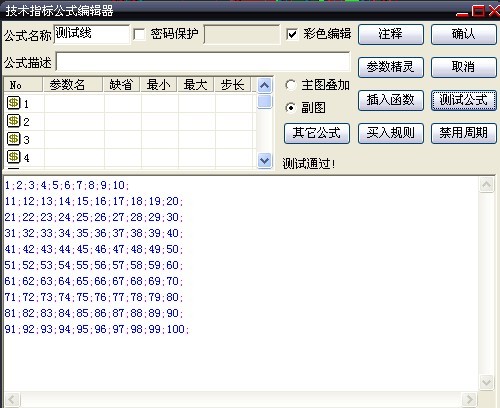Click the formula line starting with 51;52
Screen dimensions: 500x408
coord(94,265)
